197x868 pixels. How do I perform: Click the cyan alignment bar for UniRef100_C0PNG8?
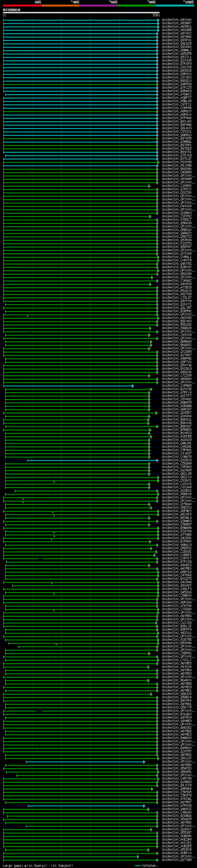pos(68,386)
